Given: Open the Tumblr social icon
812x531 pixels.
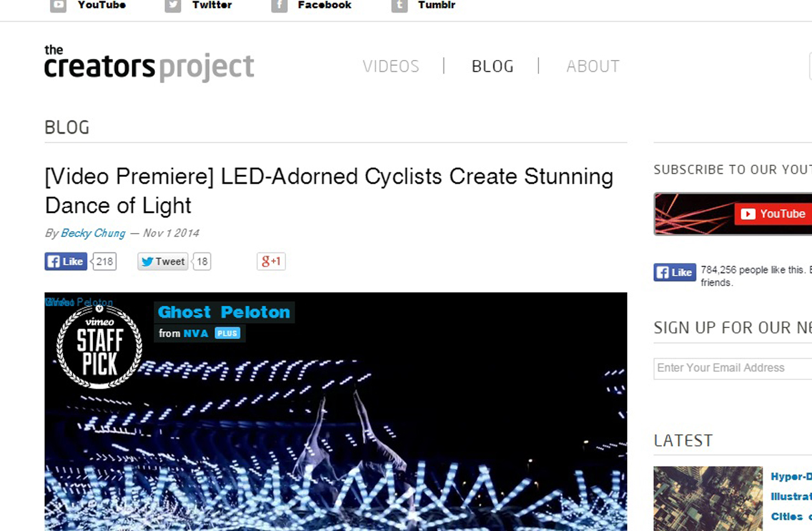Looking at the screenshot, I should click(x=399, y=6).
